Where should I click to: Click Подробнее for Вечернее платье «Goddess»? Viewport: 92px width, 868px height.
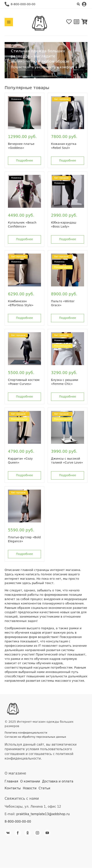[x=24, y=160]
